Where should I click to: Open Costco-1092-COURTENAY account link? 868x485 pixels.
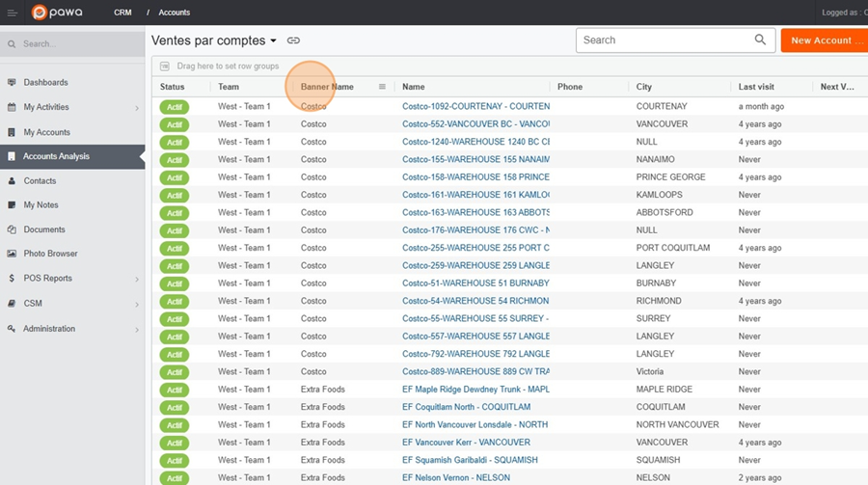tap(475, 106)
